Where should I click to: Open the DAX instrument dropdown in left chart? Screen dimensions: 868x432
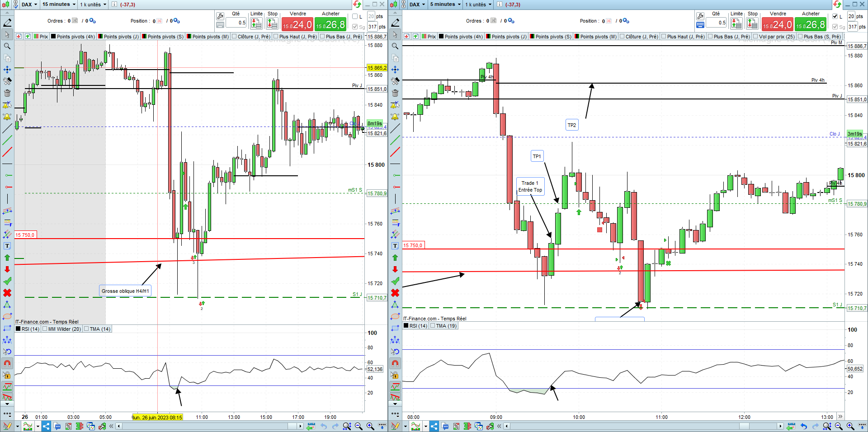coord(29,5)
